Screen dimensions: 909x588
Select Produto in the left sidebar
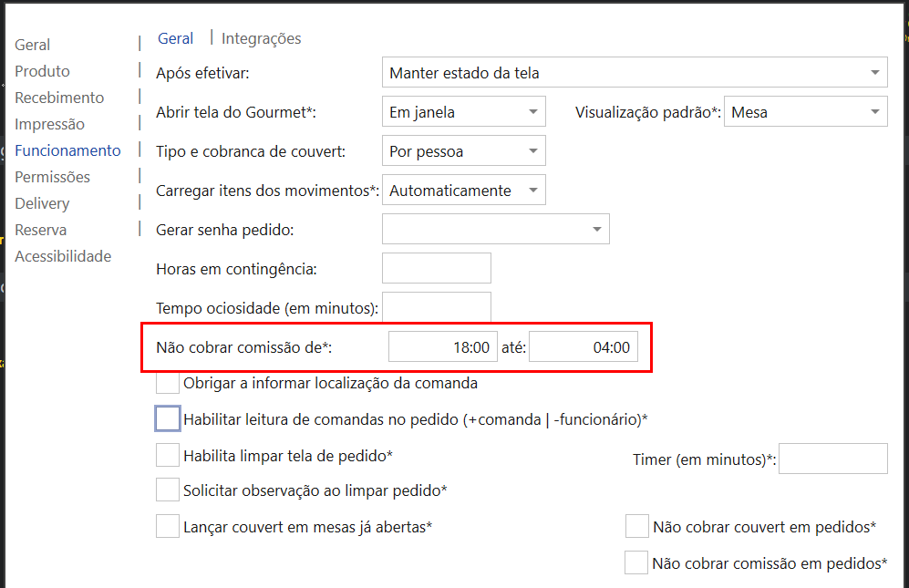[42, 71]
